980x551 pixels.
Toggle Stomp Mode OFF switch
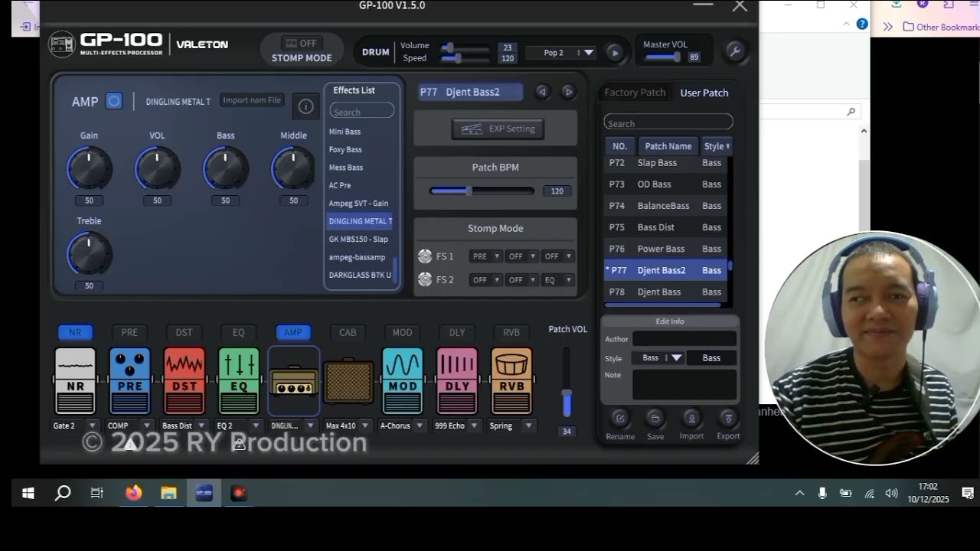tap(302, 44)
